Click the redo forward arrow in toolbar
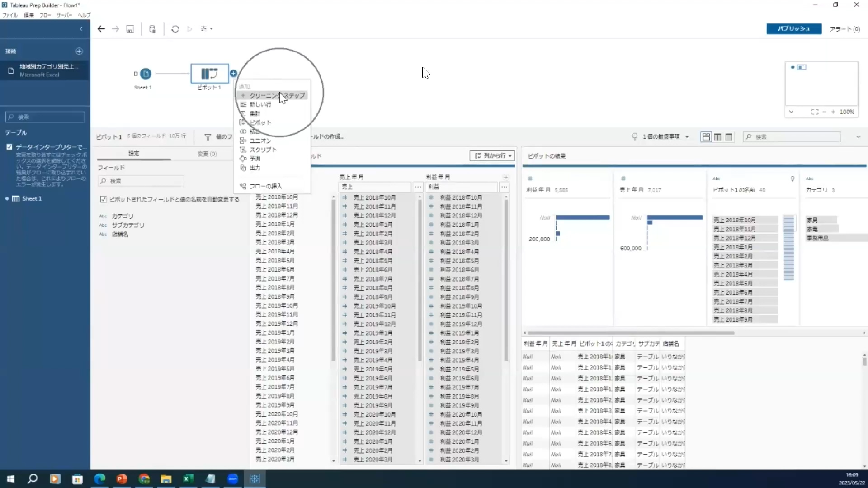 [116, 29]
